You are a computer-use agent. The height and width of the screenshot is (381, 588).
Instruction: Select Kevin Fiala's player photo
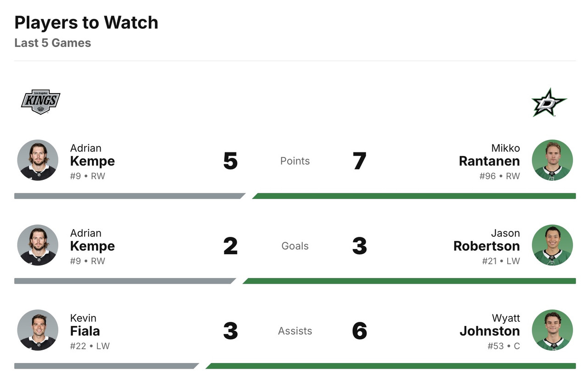[x=38, y=330]
